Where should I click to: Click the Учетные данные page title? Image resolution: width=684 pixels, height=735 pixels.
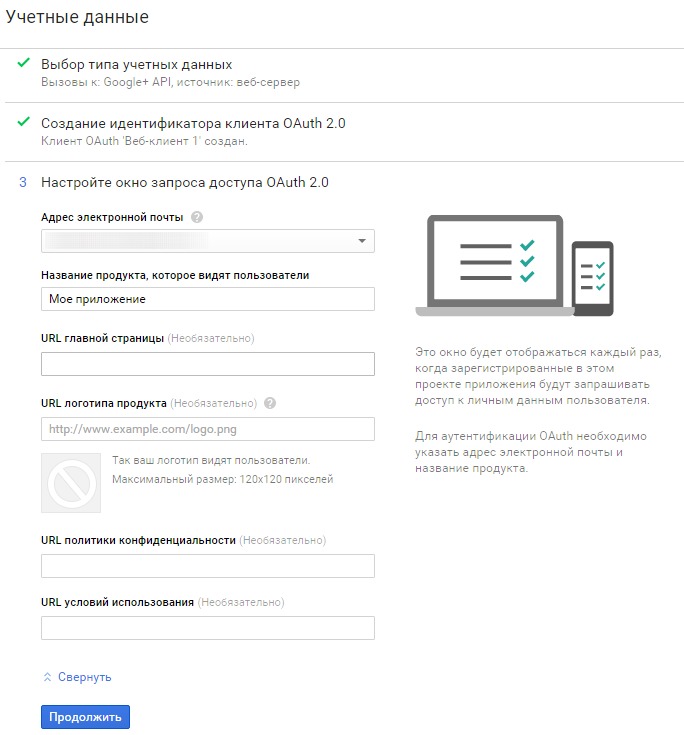(x=77, y=17)
